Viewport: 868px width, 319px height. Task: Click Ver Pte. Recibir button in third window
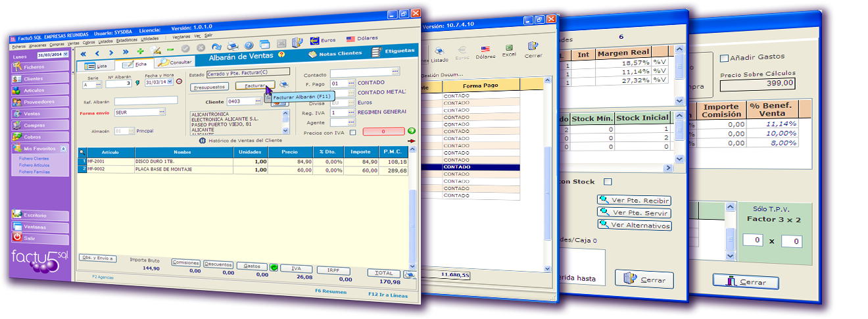click(x=634, y=201)
